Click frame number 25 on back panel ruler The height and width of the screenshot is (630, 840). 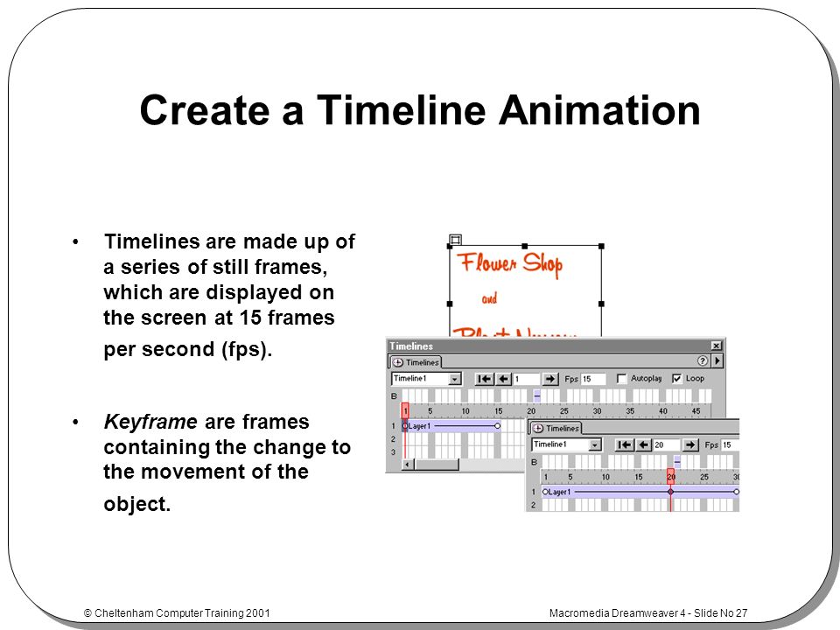click(563, 411)
